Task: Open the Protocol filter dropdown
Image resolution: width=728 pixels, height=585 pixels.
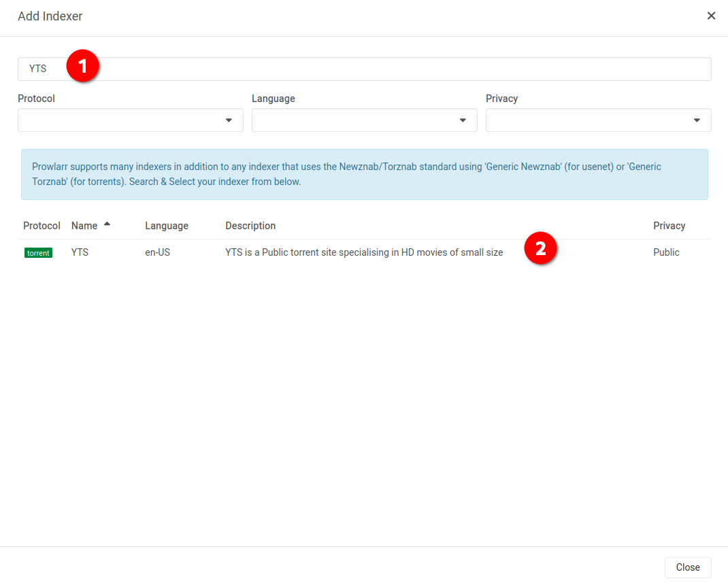Action: pos(131,120)
